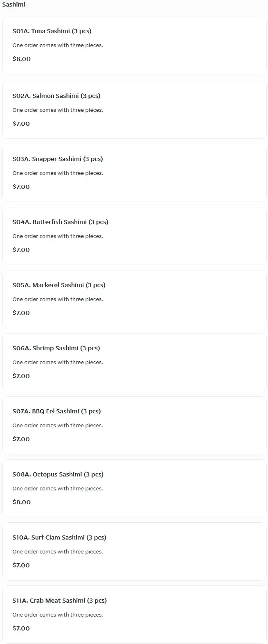This screenshot has height=644, width=268.
Task: Click the description under BBQ Eel Sashimi
Action: [x=58, y=426]
